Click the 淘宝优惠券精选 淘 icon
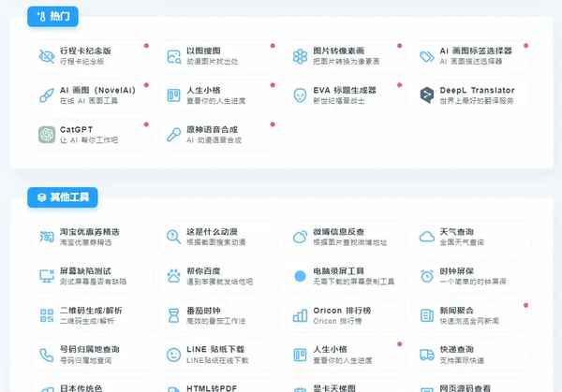 pyautogui.click(x=47, y=237)
